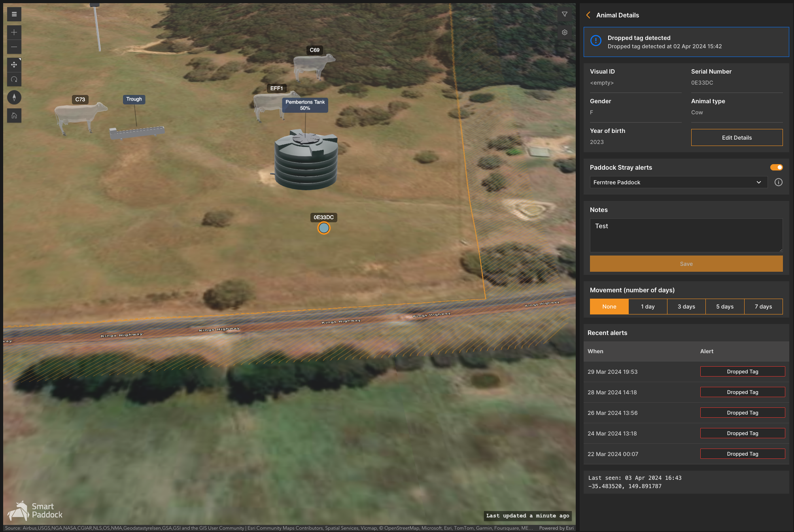The image size is (794, 532).
Task: Toggle Paddock Stray alerts switch
Action: 776,167
